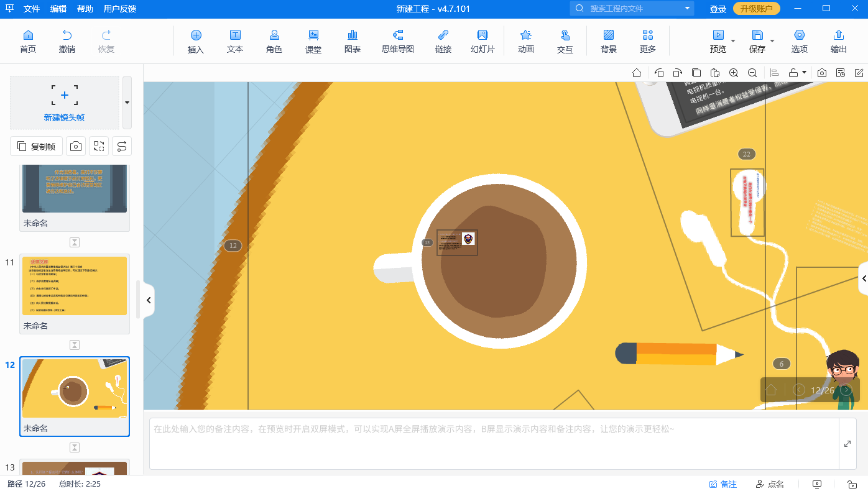Open the 文件 menu
Viewport: 868px width, 491px height.
(32, 9)
